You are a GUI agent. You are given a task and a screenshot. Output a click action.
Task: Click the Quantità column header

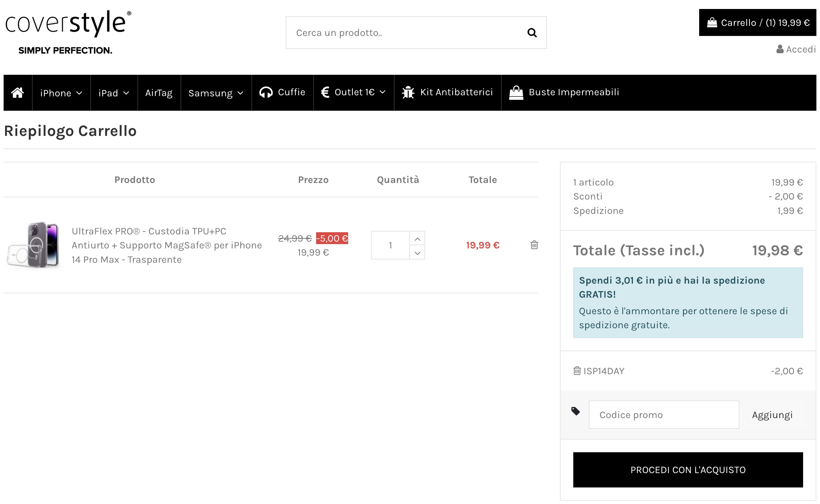(398, 180)
